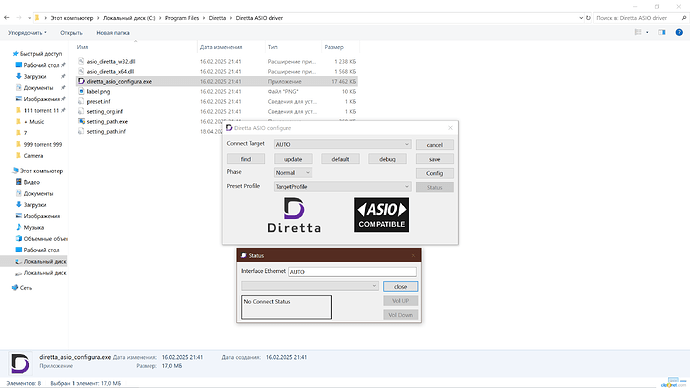The width and height of the screenshot is (690, 388).
Task: Refresh the address bar location
Action: coord(588,18)
